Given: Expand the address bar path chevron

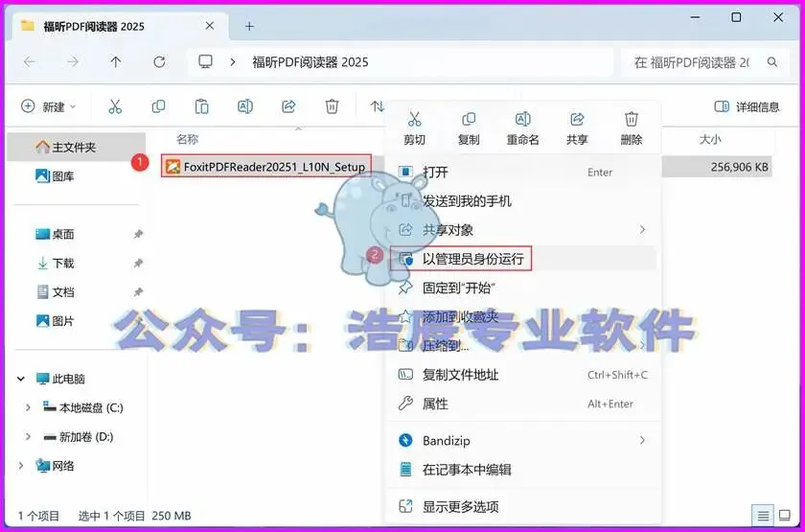Looking at the screenshot, I should point(233,62).
